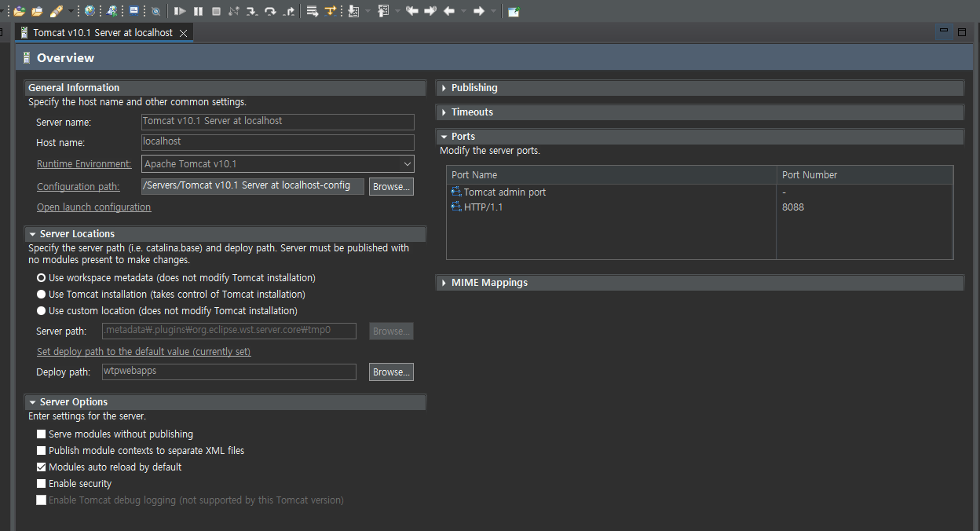
Task: Click the Open Task folder icon
Action: [38, 11]
